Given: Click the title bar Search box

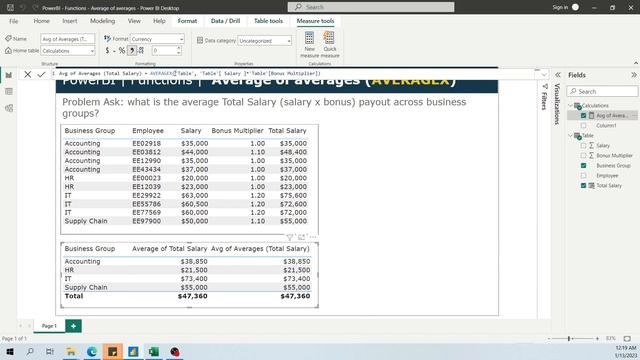Looking at the screenshot, I should [371, 7].
